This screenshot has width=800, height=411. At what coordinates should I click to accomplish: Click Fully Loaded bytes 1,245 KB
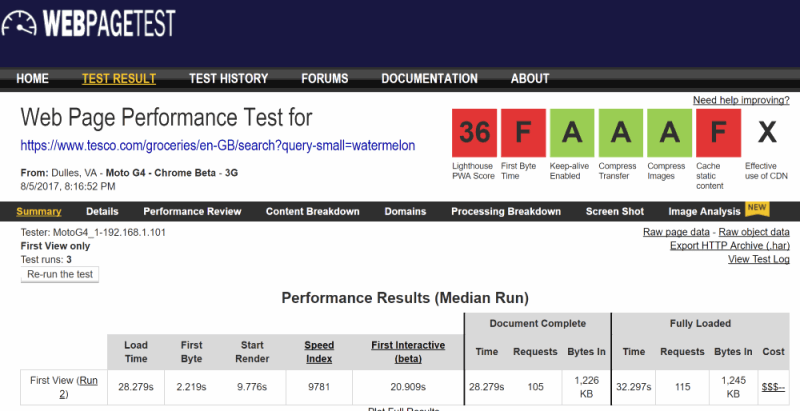point(733,387)
